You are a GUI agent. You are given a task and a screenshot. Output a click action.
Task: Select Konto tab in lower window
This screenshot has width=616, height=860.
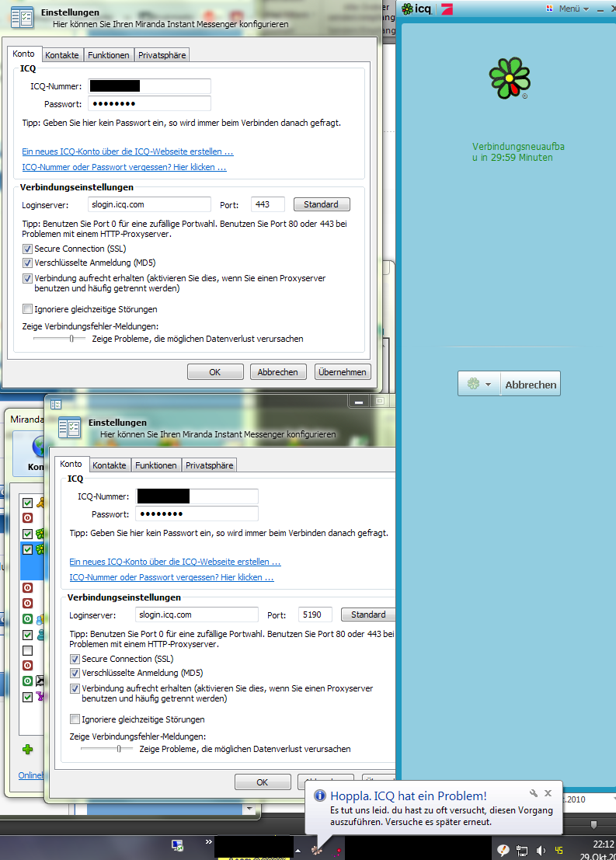pos(71,465)
